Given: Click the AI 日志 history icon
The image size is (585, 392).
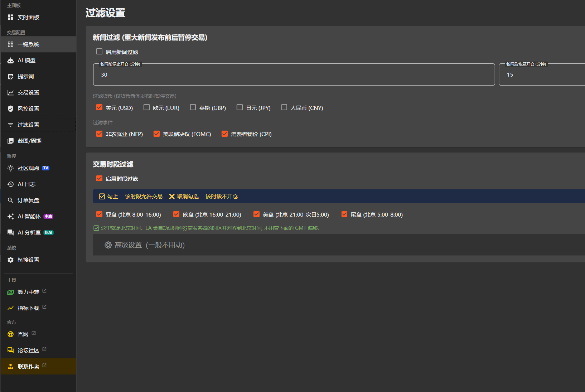Looking at the screenshot, I should pos(10,184).
